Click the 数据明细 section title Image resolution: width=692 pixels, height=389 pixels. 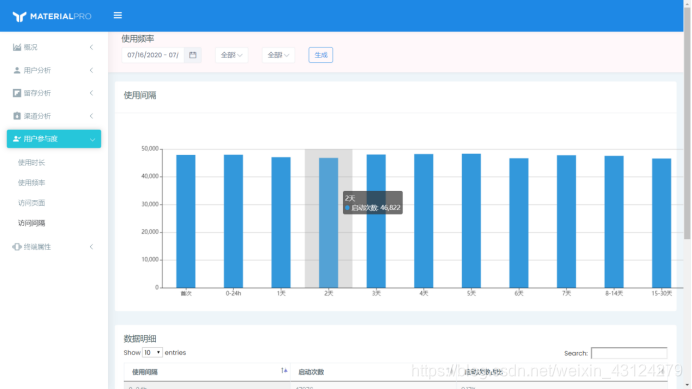click(x=140, y=339)
